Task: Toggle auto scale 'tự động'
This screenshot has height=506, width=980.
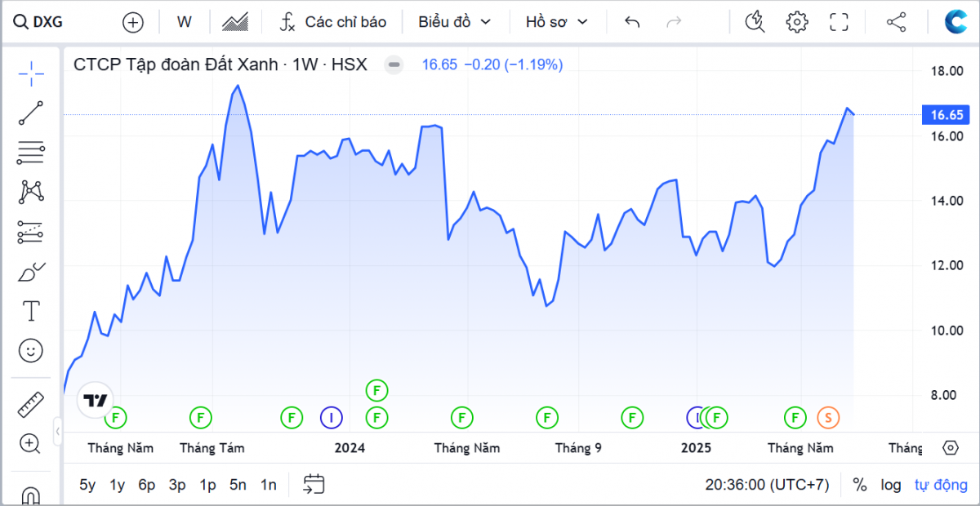Action: (x=940, y=485)
